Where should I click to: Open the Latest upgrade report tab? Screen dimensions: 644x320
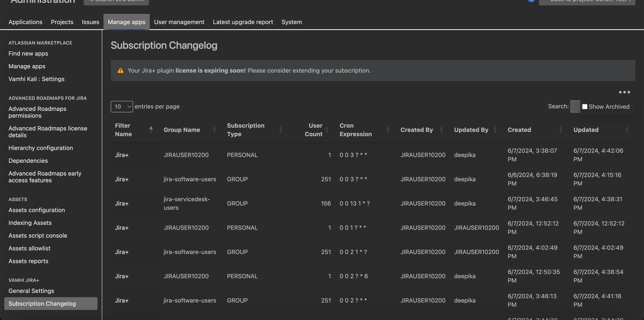click(x=243, y=22)
